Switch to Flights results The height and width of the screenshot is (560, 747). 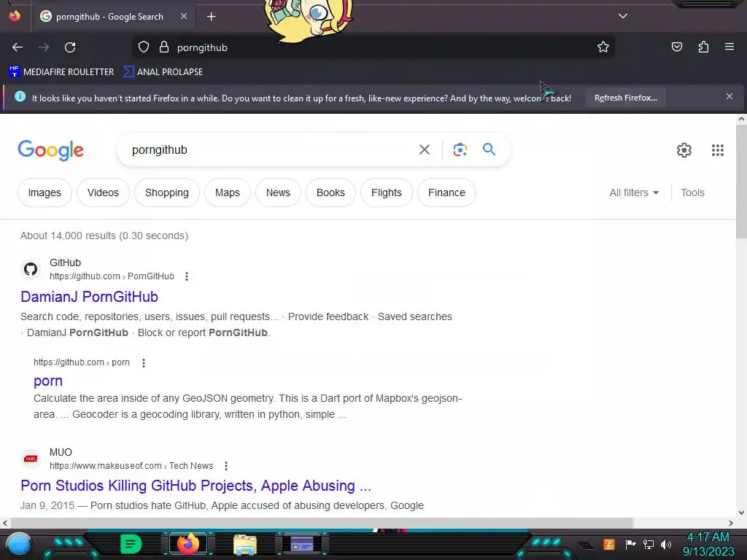387,192
